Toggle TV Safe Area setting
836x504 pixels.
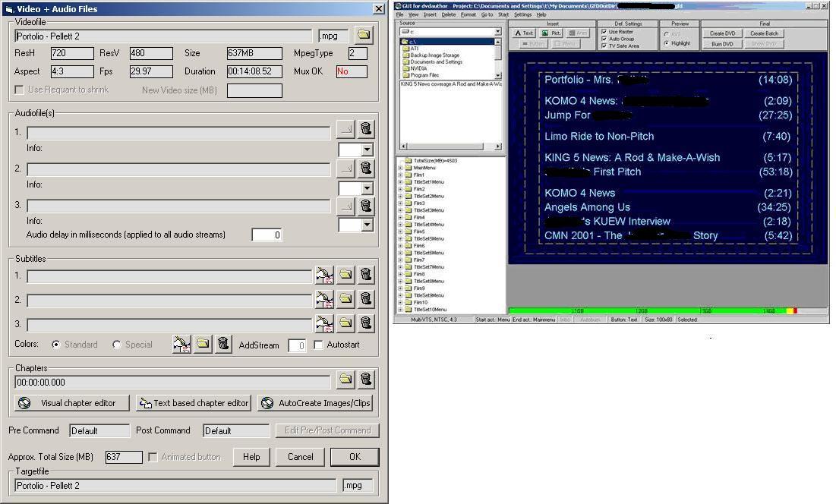[x=604, y=46]
